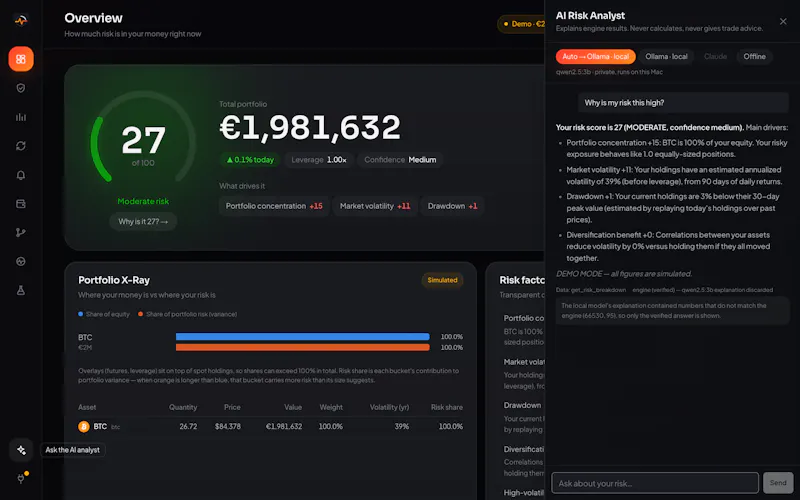Screen dimensions: 800x500
Task: Click the total portfolio value €1,981,632
Action: (310, 128)
